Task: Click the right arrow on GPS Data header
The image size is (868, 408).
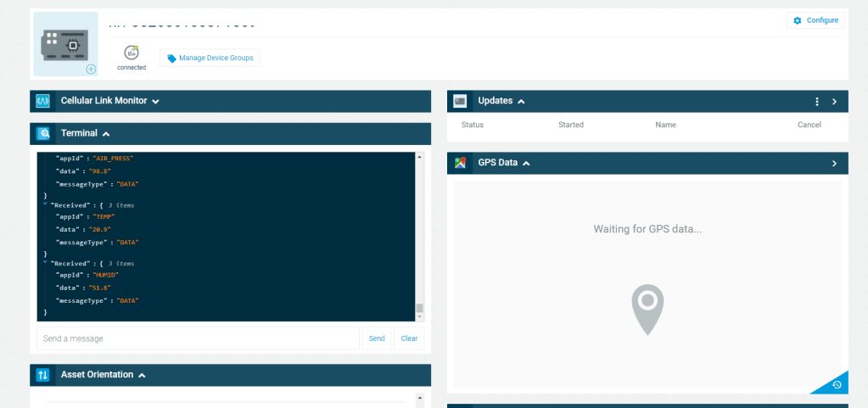Action: pos(834,163)
